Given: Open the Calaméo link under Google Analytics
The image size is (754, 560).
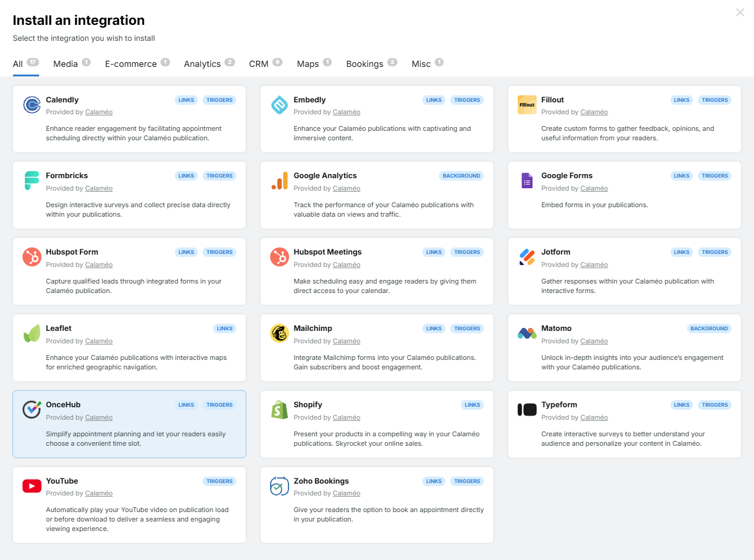Looking at the screenshot, I should [346, 189].
